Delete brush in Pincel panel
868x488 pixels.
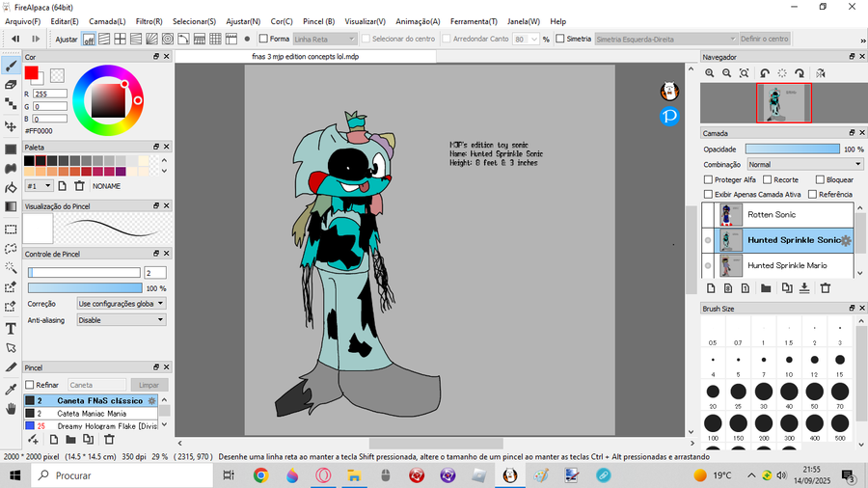point(109,440)
